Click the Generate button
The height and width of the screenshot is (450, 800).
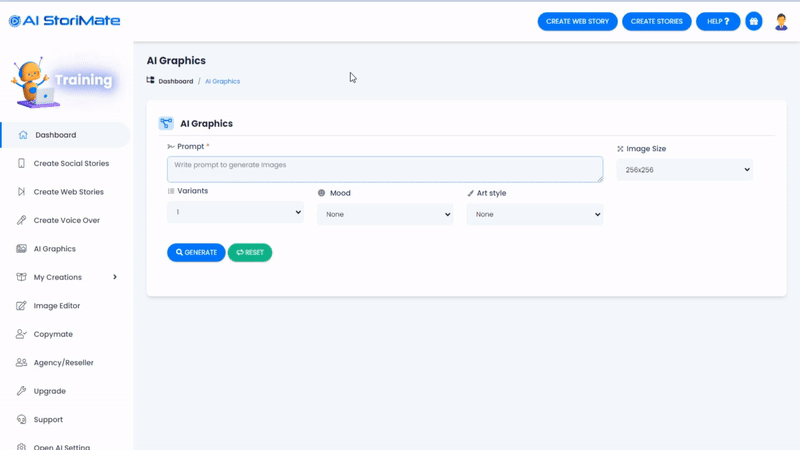point(196,253)
